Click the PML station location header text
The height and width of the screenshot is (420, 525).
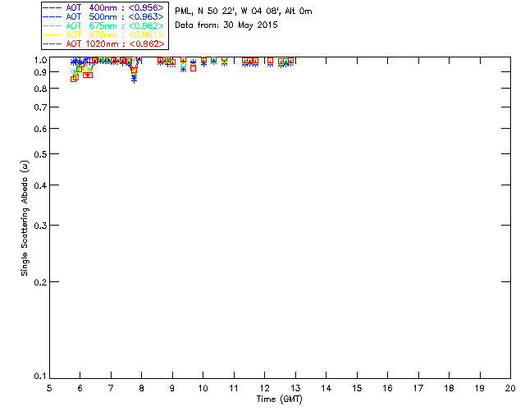coord(244,11)
